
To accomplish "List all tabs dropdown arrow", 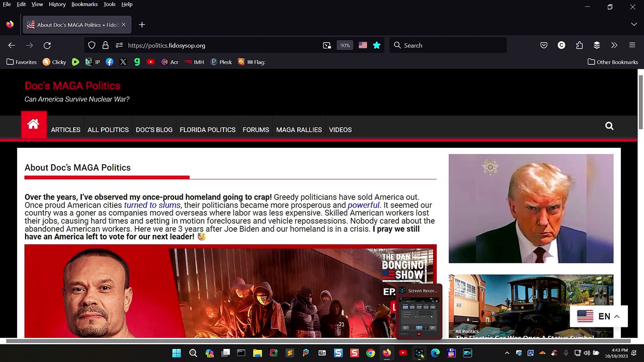I will click(x=634, y=25).
